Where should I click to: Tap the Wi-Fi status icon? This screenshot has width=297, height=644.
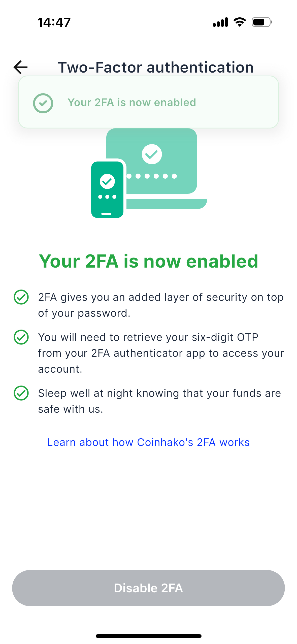click(x=240, y=22)
